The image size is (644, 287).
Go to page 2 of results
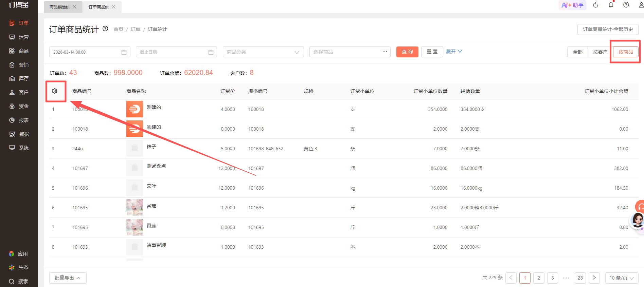(539, 278)
